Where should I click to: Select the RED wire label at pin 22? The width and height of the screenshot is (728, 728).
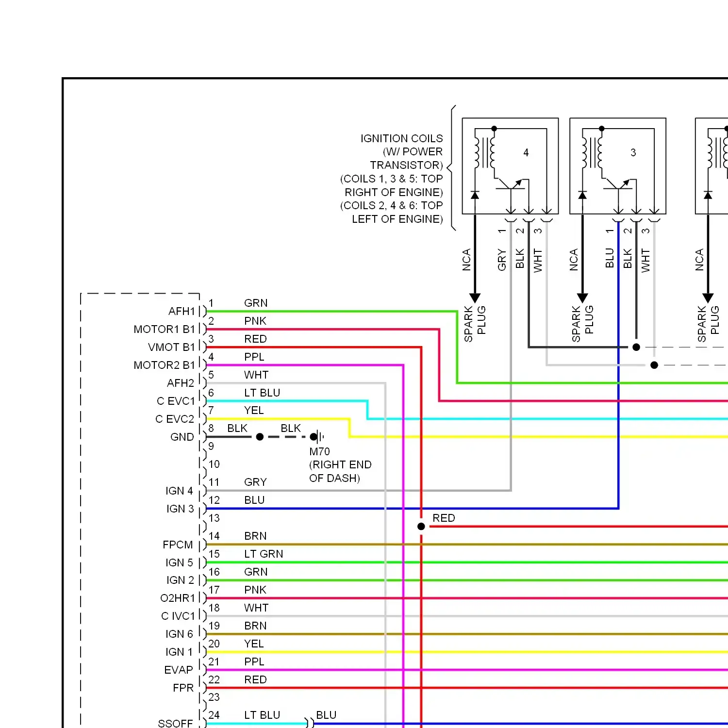coord(255,679)
